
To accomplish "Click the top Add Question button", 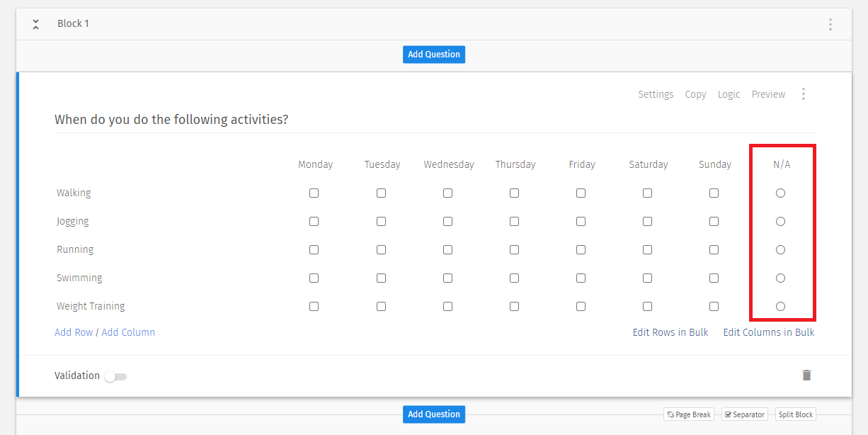I will coord(433,54).
